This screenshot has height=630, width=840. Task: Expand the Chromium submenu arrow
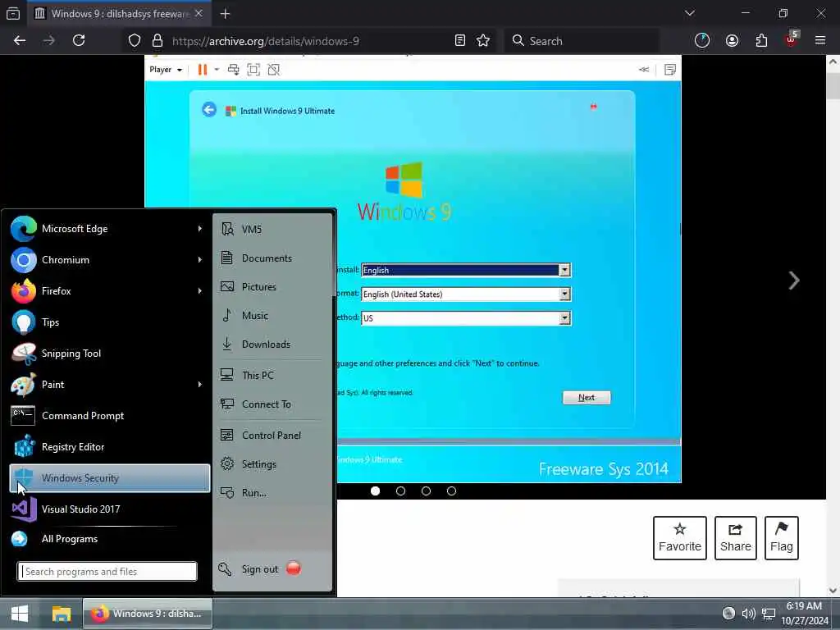200,260
